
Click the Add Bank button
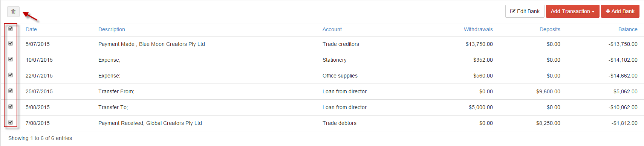tap(620, 11)
